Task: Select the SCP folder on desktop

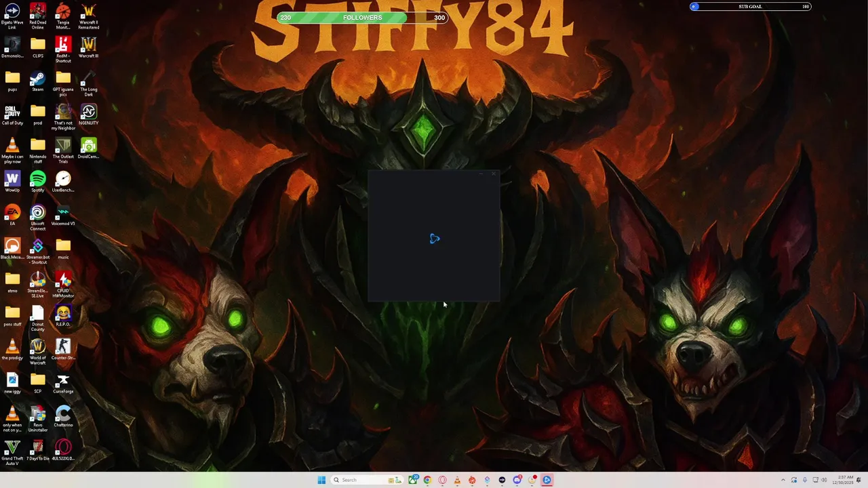Action: pyautogui.click(x=38, y=382)
